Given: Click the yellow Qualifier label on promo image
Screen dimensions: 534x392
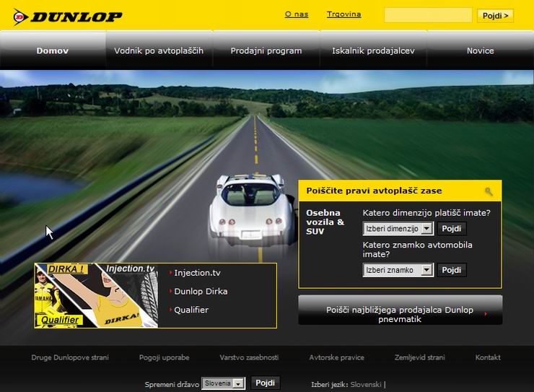Looking at the screenshot, I should (60, 320).
